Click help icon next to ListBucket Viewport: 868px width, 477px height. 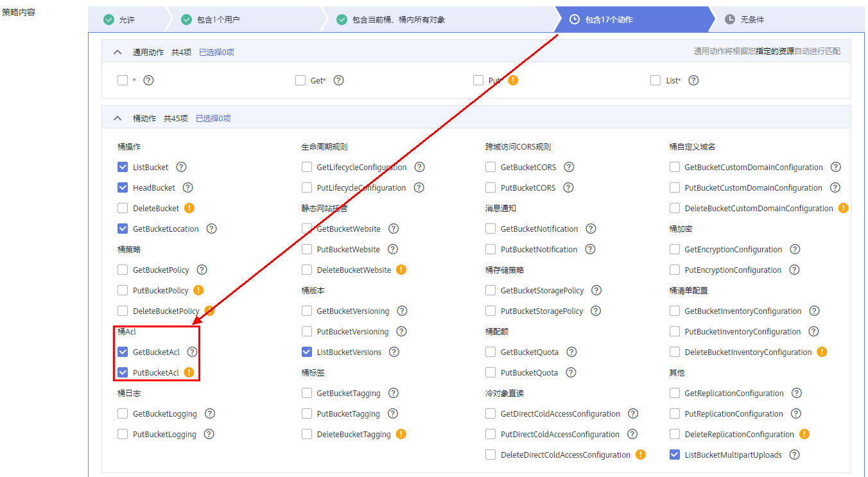181,167
